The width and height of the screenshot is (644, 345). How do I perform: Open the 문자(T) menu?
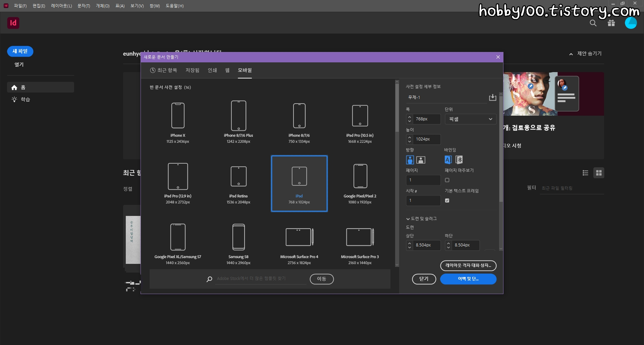coord(84,6)
